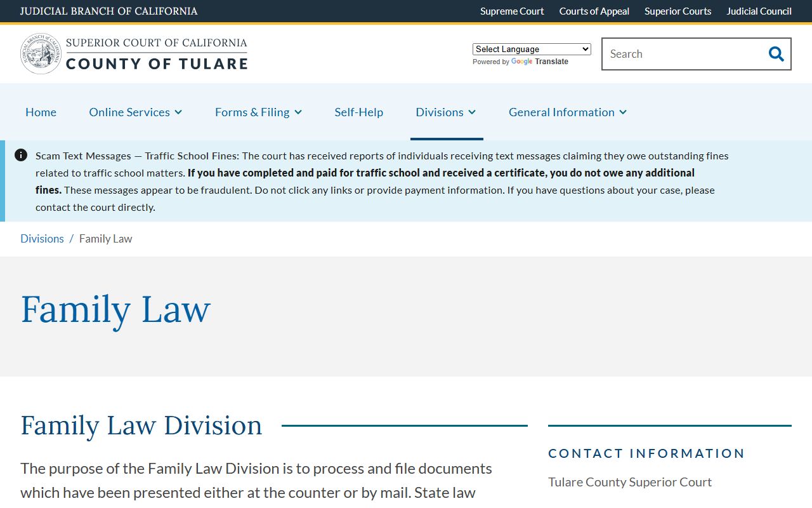Open the Judicial Council link
The image size is (812, 508).
[x=759, y=11]
